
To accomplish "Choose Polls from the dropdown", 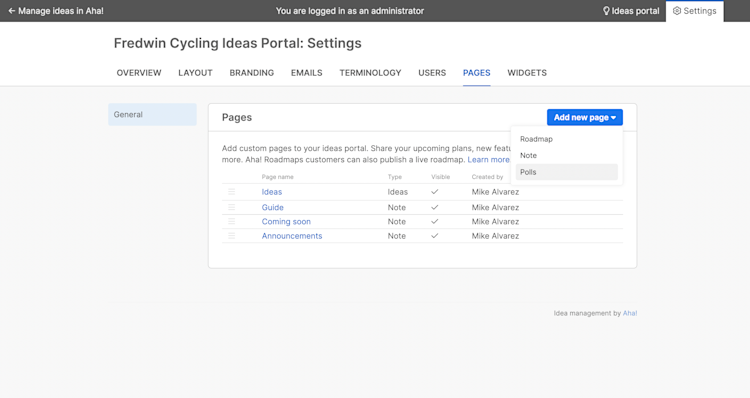I will [567, 172].
